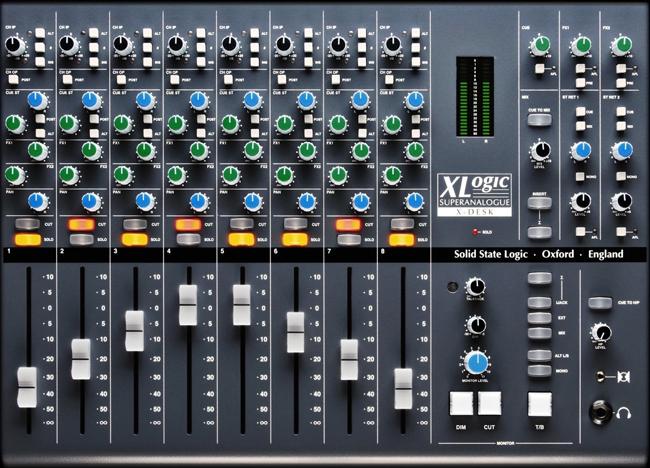Adjust channel 1 black input gain knob
Viewport: 650px width, 468px height.
tap(16, 44)
